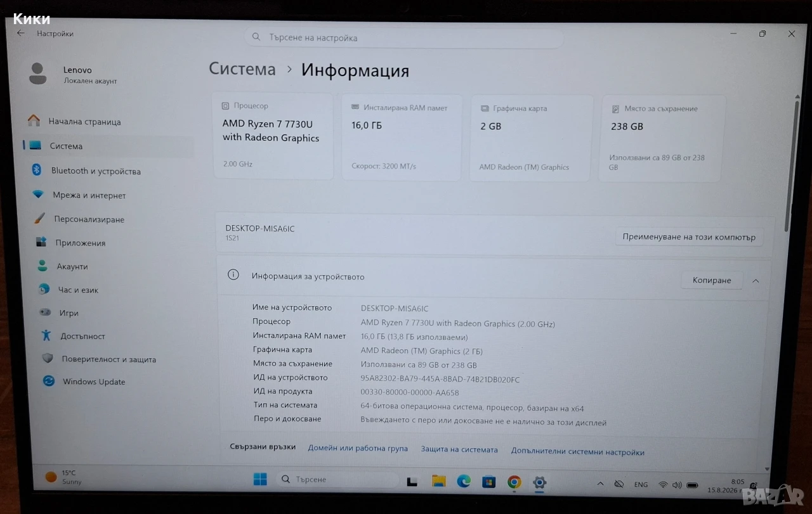
Task: Open Apps settings via the Приложения icon
Action: 41,242
